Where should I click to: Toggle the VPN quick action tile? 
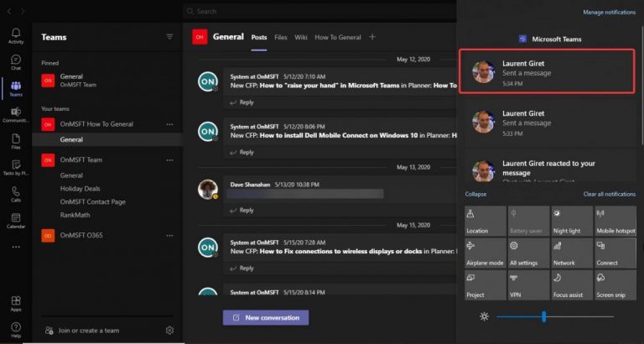(x=528, y=284)
